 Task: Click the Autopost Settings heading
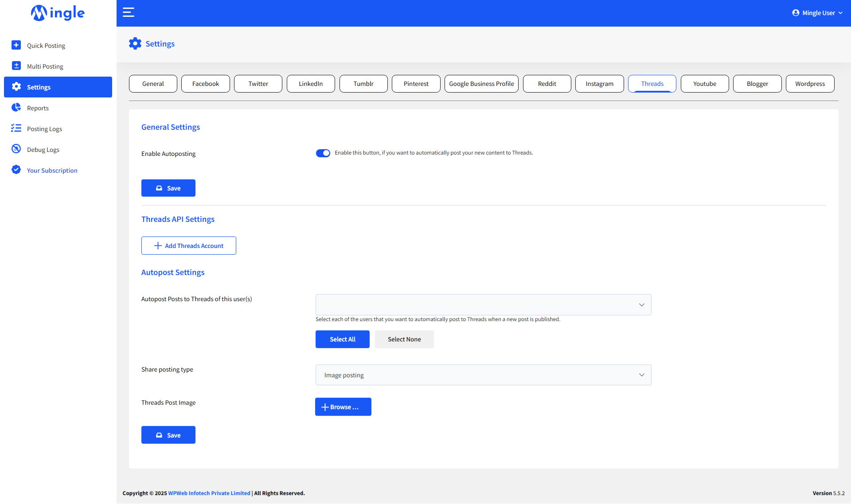(x=173, y=272)
